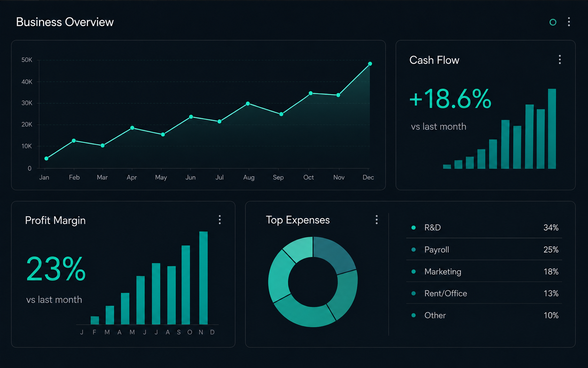Click the "50K" y-axis label
Image resolution: width=588 pixels, height=368 pixels.
click(x=27, y=60)
